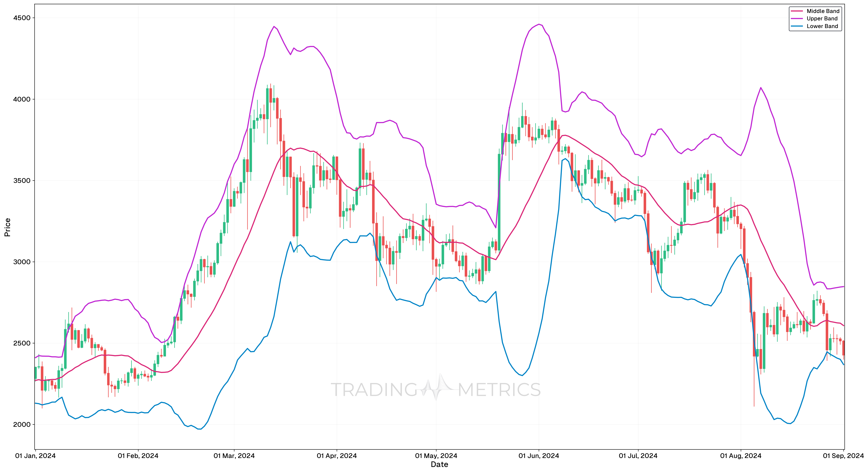Click the purple Upper Band legend line swatch
The height and width of the screenshot is (472, 868).
pyautogui.click(x=797, y=19)
